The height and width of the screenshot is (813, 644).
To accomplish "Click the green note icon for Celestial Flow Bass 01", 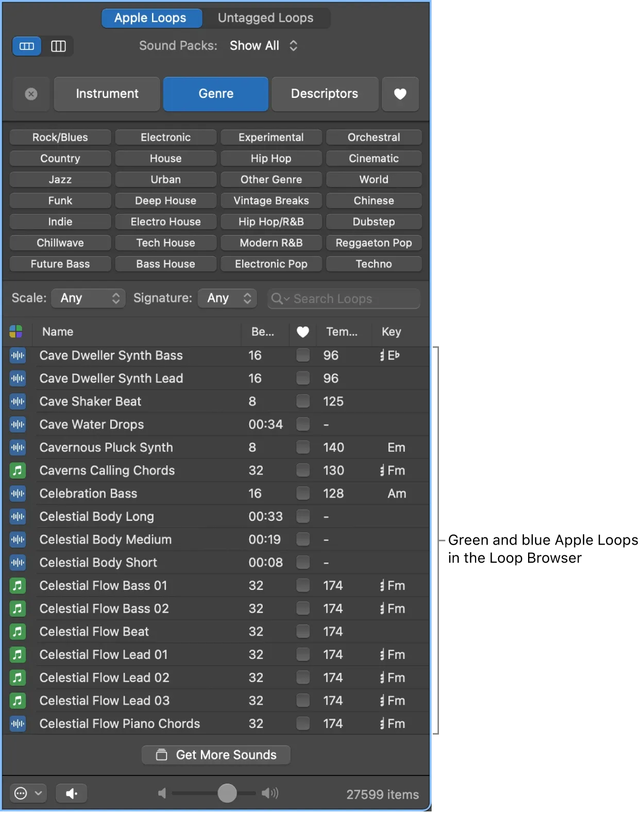I will point(18,586).
